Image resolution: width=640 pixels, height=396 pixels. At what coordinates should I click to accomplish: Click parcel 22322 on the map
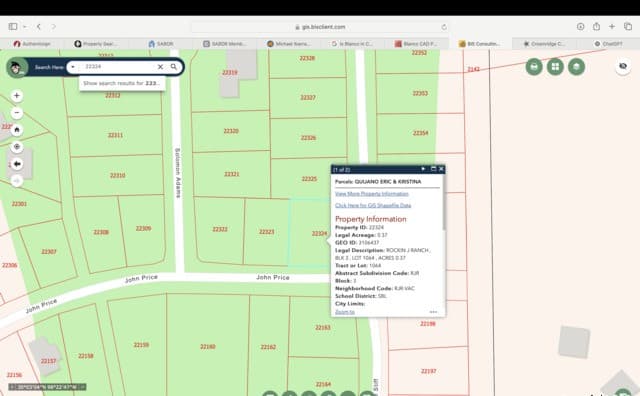[220, 229]
